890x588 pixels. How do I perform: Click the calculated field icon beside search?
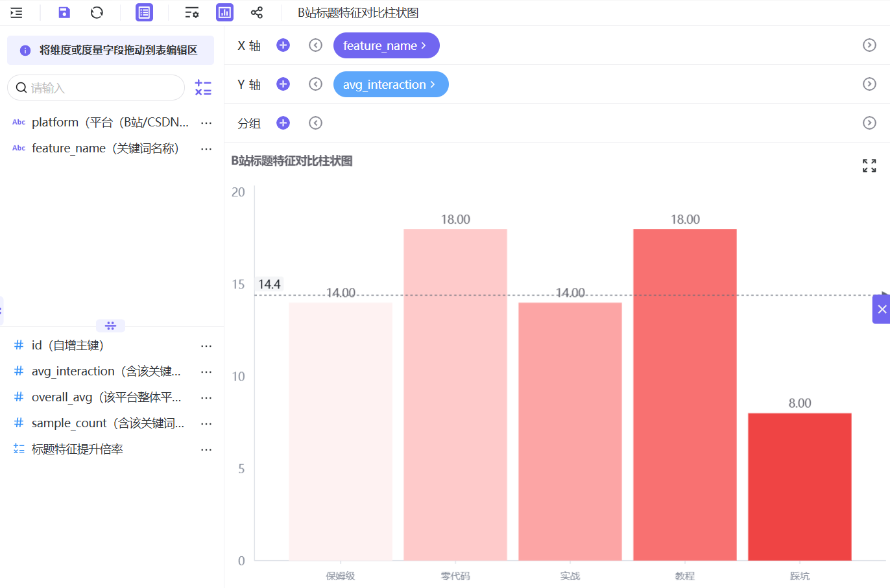[203, 88]
